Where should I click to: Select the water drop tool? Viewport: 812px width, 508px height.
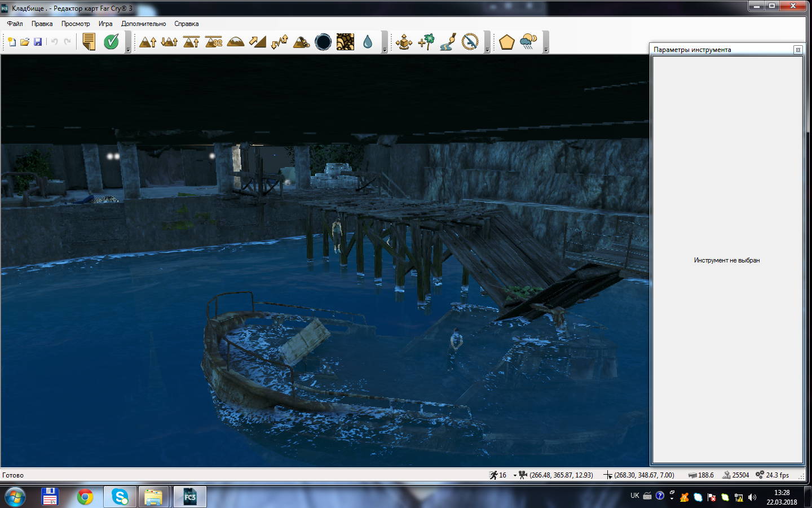pyautogui.click(x=368, y=42)
